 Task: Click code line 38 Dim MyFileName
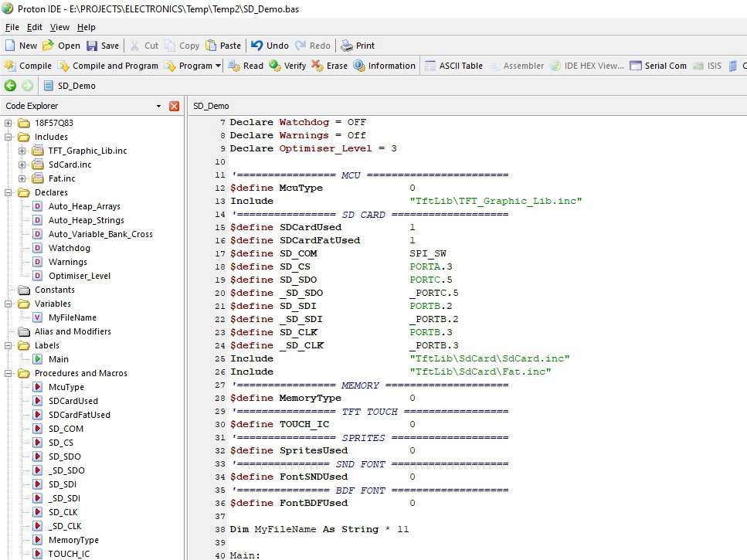pyautogui.click(x=319, y=529)
